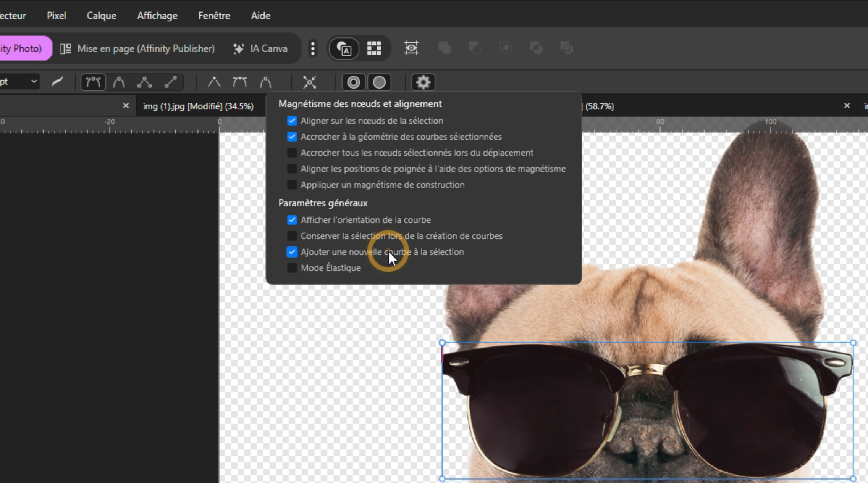Click the IA Canva button
Viewport: 868px width, 483px height.
click(x=260, y=48)
